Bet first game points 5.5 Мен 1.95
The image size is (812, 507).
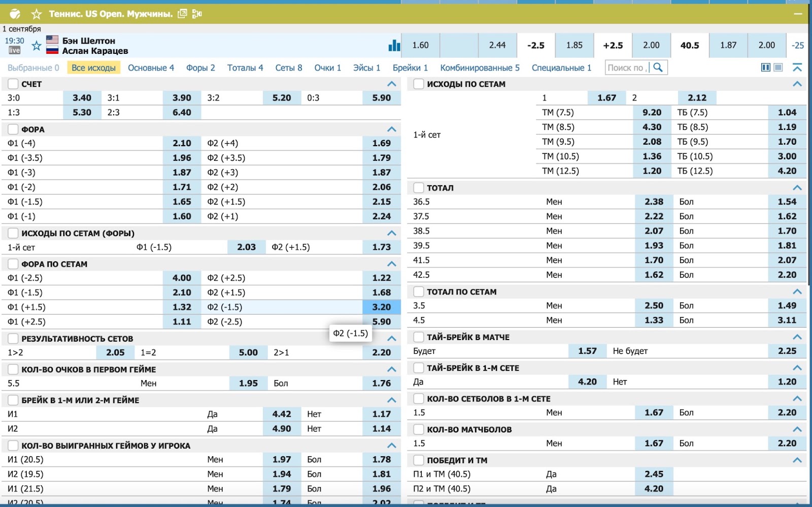(249, 383)
